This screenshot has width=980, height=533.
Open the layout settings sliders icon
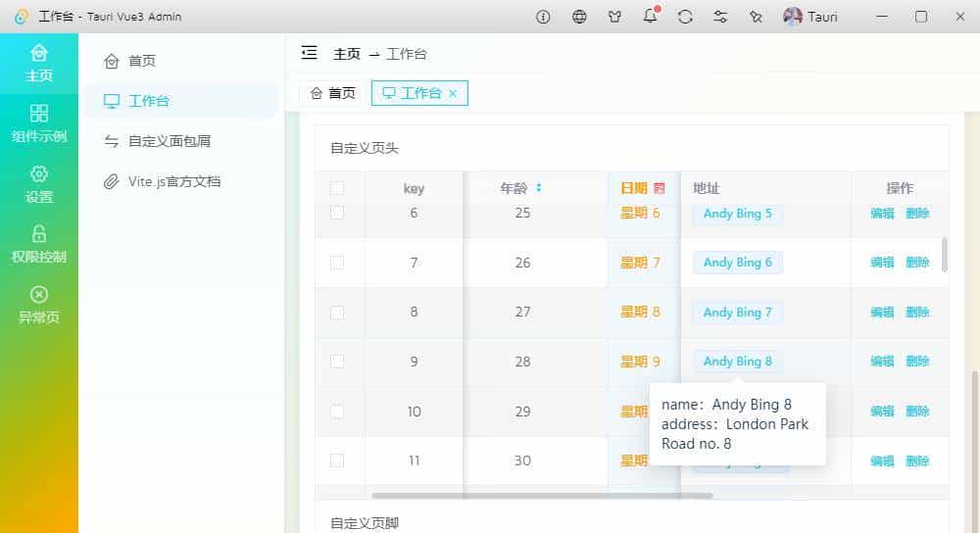(720, 17)
